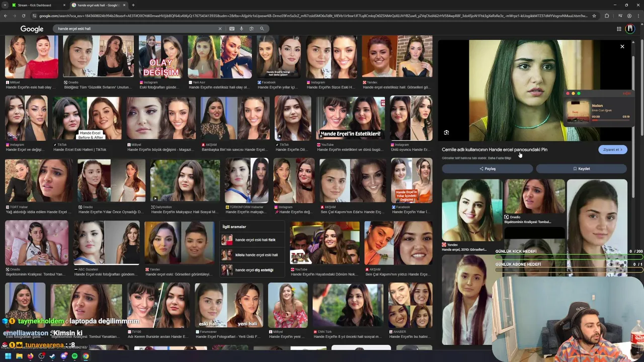The height and width of the screenshot is (362, 644).
Task: Open the browser extensions icon
Action: (607, 16)
